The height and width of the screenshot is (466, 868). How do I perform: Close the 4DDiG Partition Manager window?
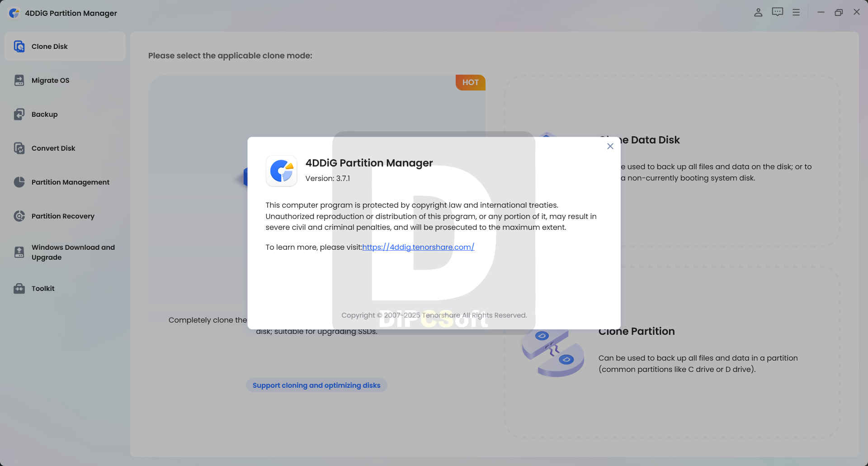[x=856, y=12]
